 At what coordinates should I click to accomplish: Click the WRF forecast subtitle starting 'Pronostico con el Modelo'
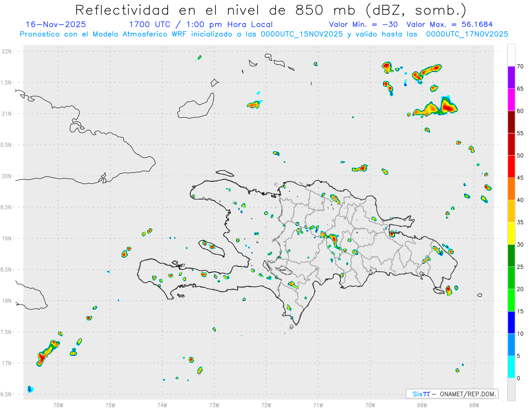point(264,34)
